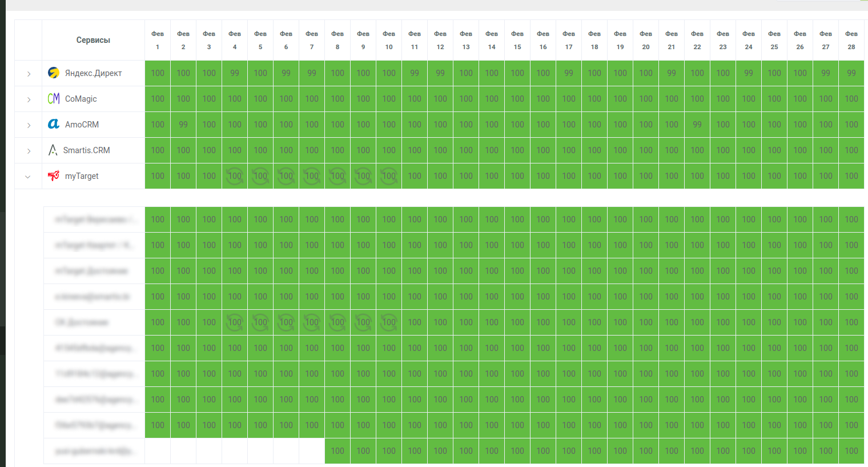Click refresh icon in myTarget row, Feb 10

tap(389, 176)
